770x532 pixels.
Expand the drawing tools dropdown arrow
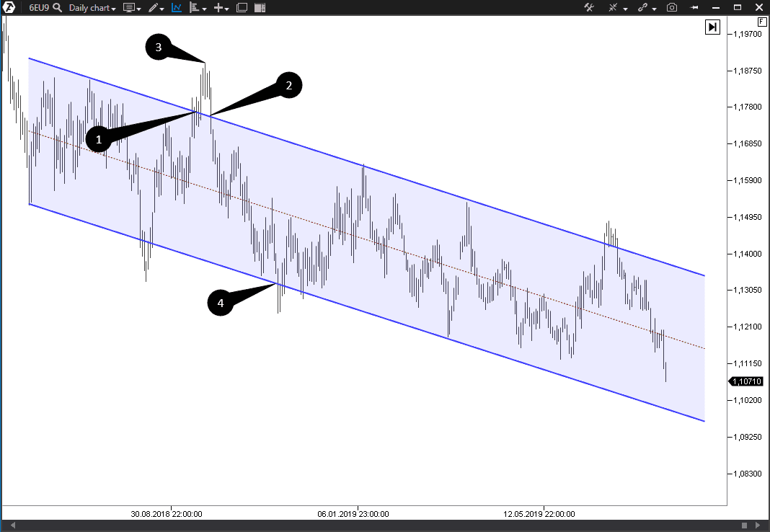click(162, 8)
